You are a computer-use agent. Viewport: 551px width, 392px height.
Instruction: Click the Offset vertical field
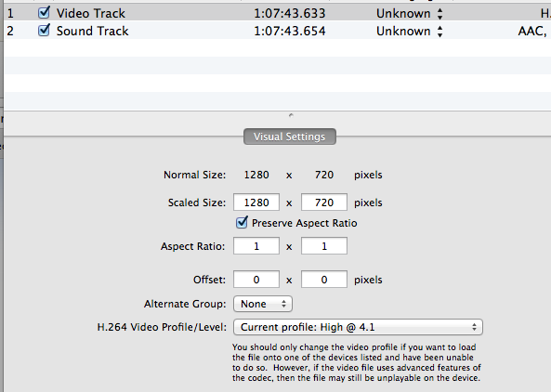[324, 280]
